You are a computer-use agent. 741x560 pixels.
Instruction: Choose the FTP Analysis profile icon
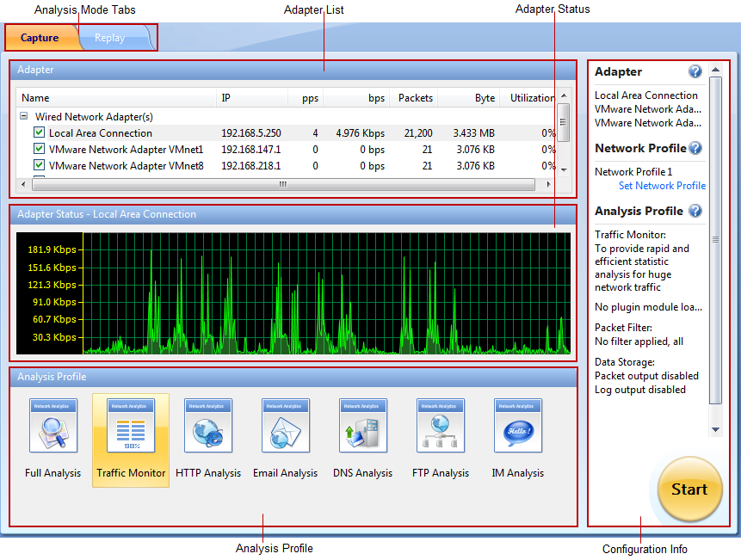point(440,426)
